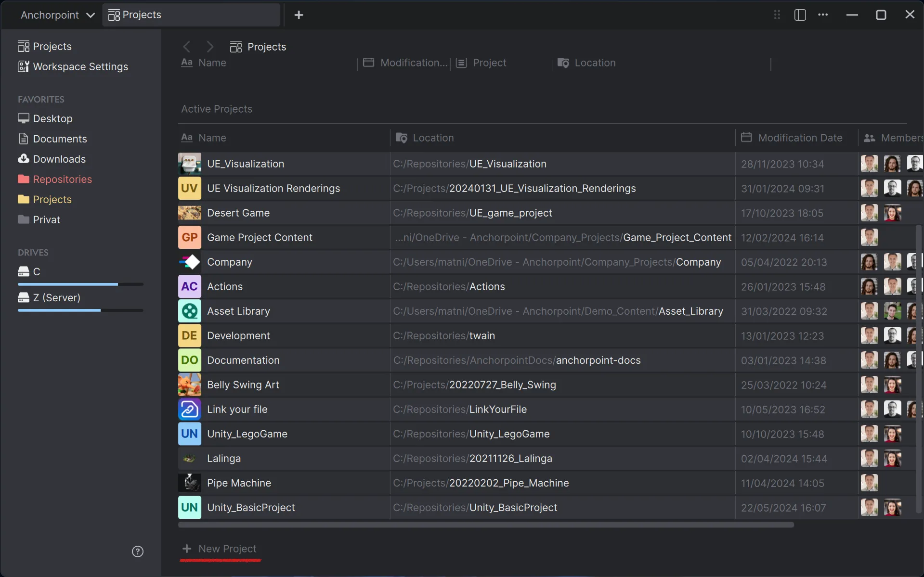Click the horizontal scrollbar below project list
This screenshot has width=924, height=577.
tap(485, 525)
